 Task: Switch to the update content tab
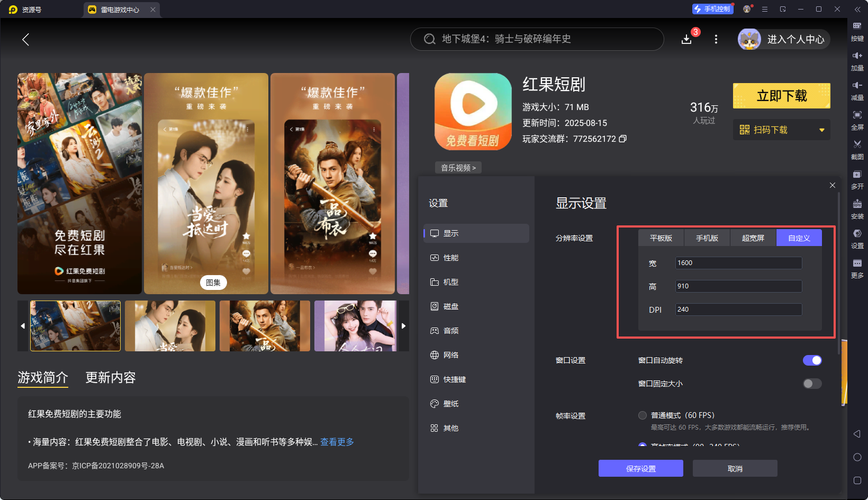111,377
